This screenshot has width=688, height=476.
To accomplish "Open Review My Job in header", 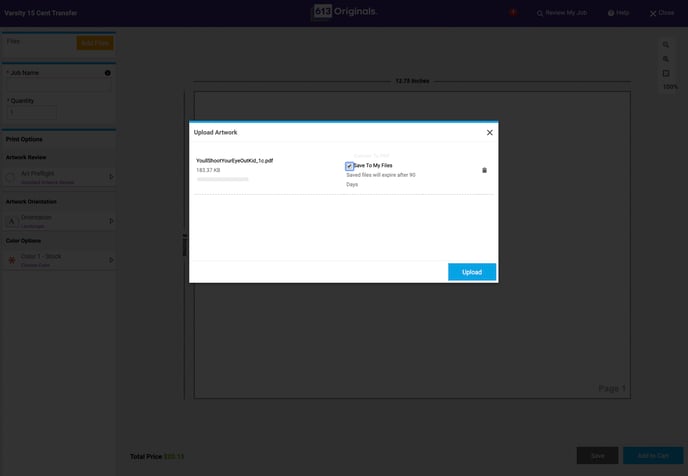I will (562, 13).
